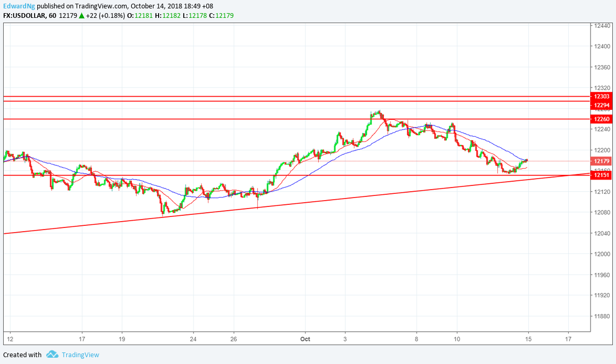This screenshot has width=616, height=364.
Task: Click the 12400 price axis value
Action: 601,46
